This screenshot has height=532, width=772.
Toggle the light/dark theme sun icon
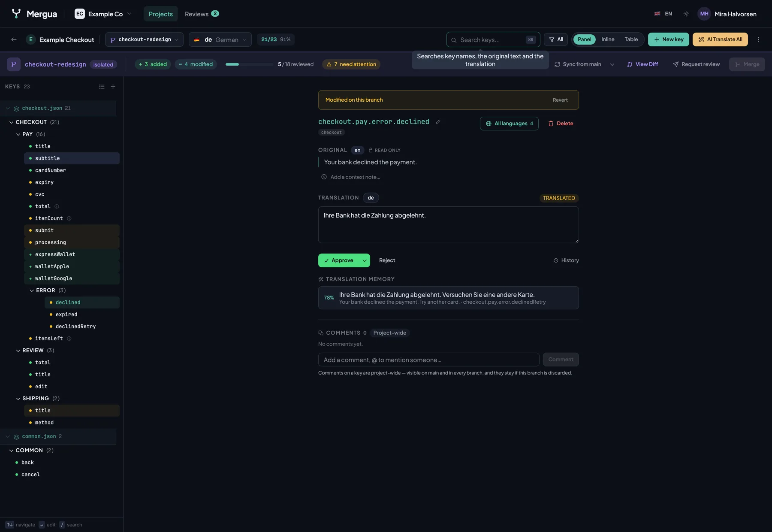point(686,14)
